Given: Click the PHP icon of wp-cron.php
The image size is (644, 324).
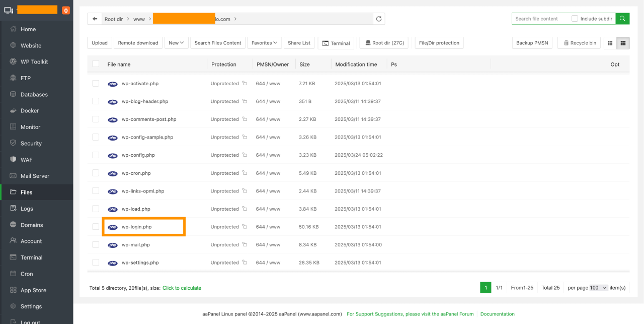Looking at the screenshot, I should click(x=113, y=173).
